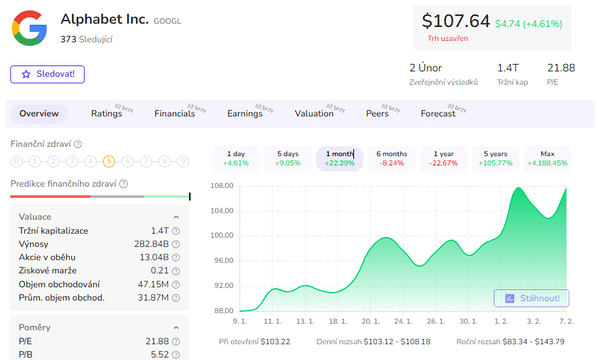Switch chart to 5 years range
600x360 pixels.
[495, 158]
